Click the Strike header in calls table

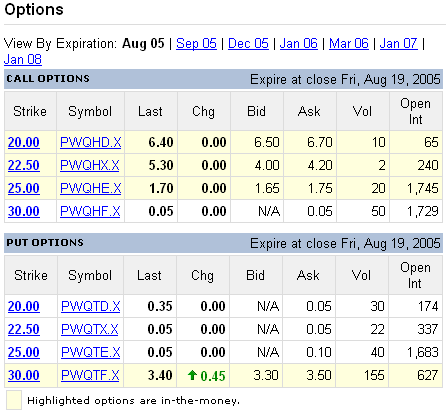[30, 111]
